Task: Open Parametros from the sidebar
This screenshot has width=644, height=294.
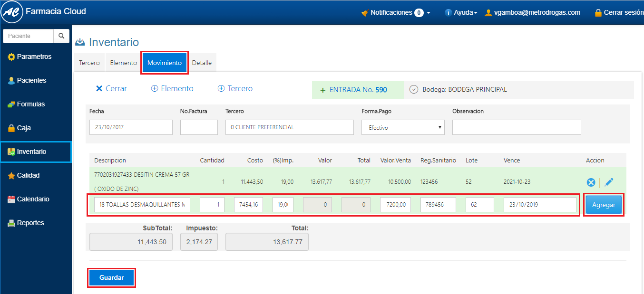Action: (x=34, y=57)
